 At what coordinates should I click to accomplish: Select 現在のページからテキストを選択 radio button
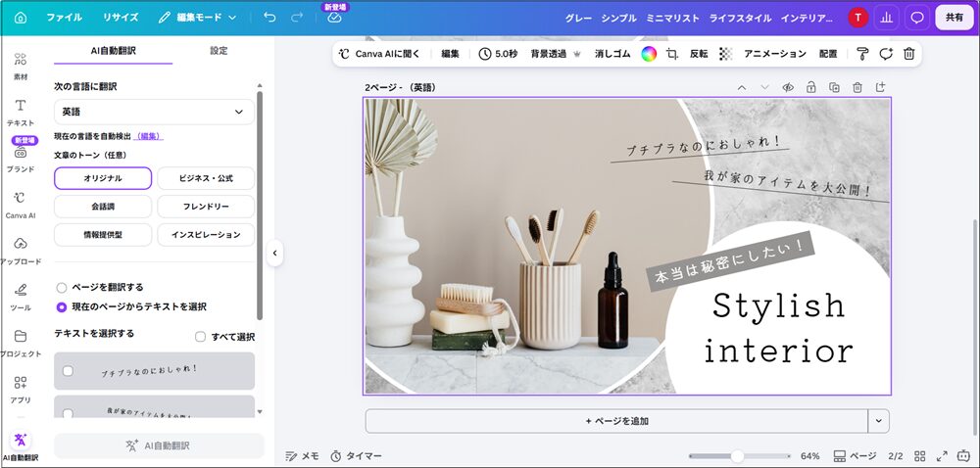(x=61, y=307)
